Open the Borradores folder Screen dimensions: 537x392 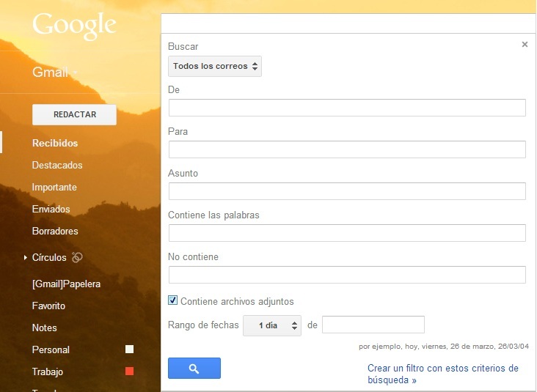click(x=55, y=231)
